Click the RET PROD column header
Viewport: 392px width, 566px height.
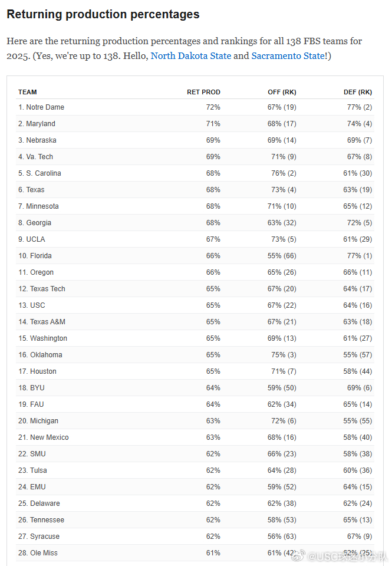203,92
